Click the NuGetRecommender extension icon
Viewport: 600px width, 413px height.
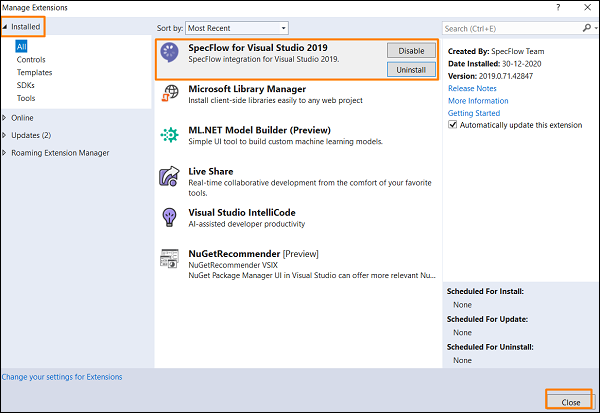click(169, 260)
